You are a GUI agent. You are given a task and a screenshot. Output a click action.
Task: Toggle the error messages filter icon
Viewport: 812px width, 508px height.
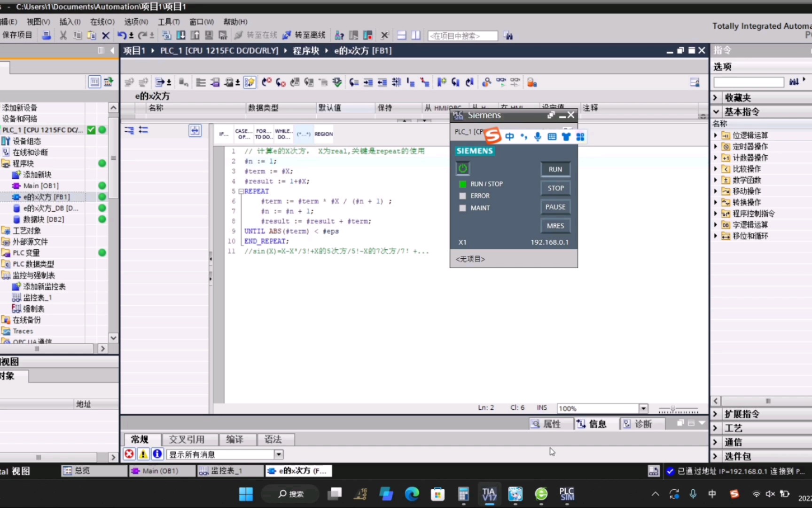(x=129, y=454)
